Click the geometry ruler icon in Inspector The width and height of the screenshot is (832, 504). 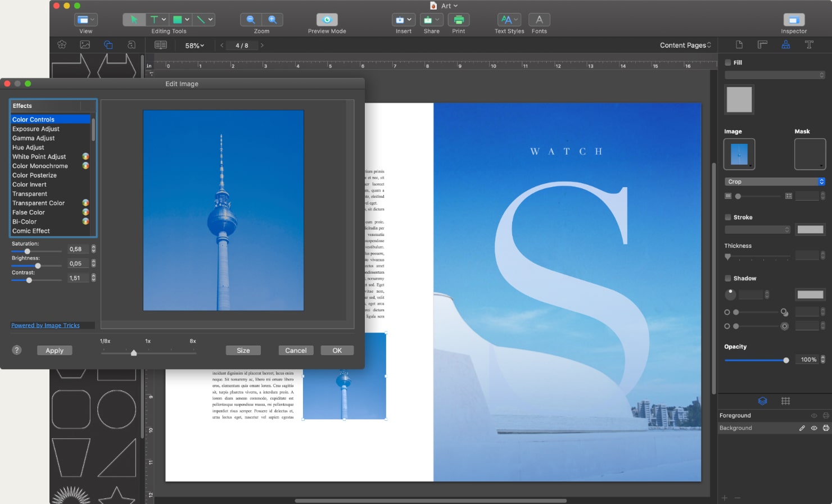coord(762,44)
